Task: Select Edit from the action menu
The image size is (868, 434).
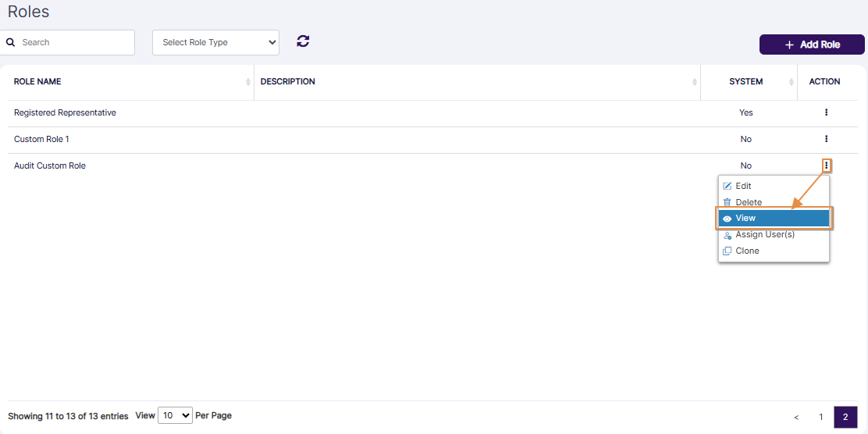Action: [743, 186]
